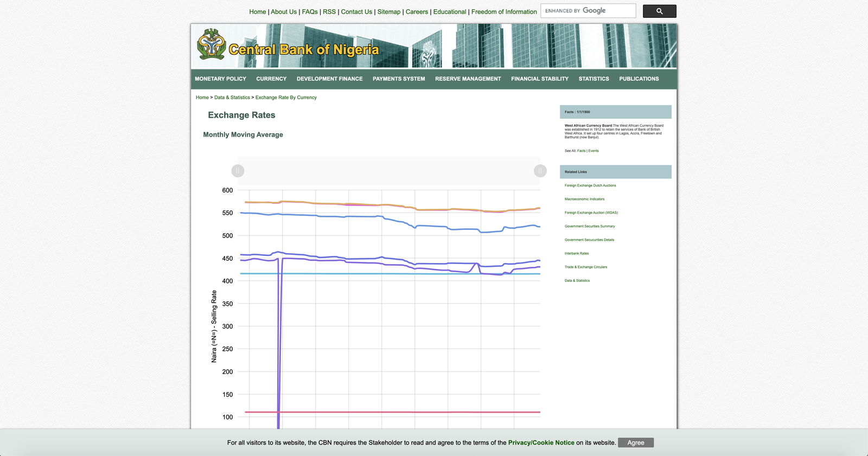
Task: Open the Home link in the top bar
Action: [258, 12]
